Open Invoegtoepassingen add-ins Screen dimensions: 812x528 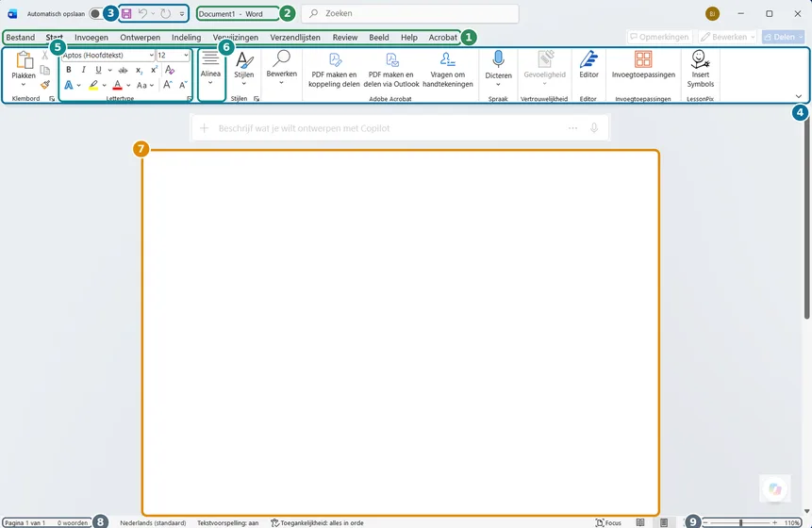tap(643, 65)
